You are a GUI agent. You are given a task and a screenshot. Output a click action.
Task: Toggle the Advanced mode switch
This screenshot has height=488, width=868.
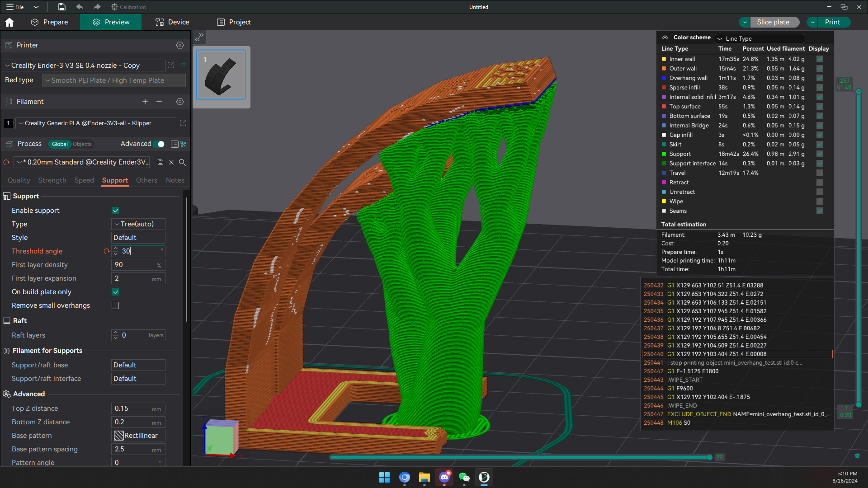pos(159,144)
